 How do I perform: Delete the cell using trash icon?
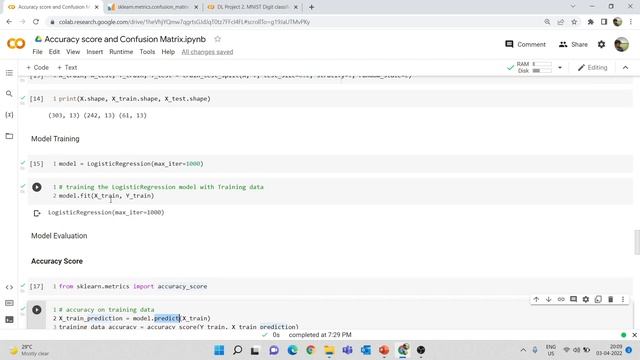(611, 299)
